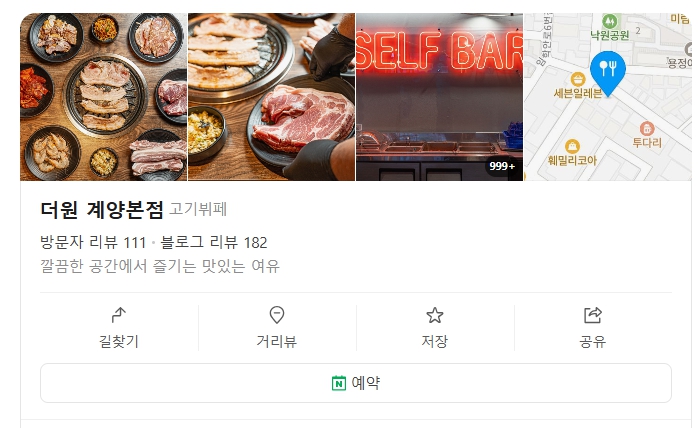The height and width of the screenshot is (428, 698).
Task: Open the 예약 reservation button
Action: (x=356, y=383)
